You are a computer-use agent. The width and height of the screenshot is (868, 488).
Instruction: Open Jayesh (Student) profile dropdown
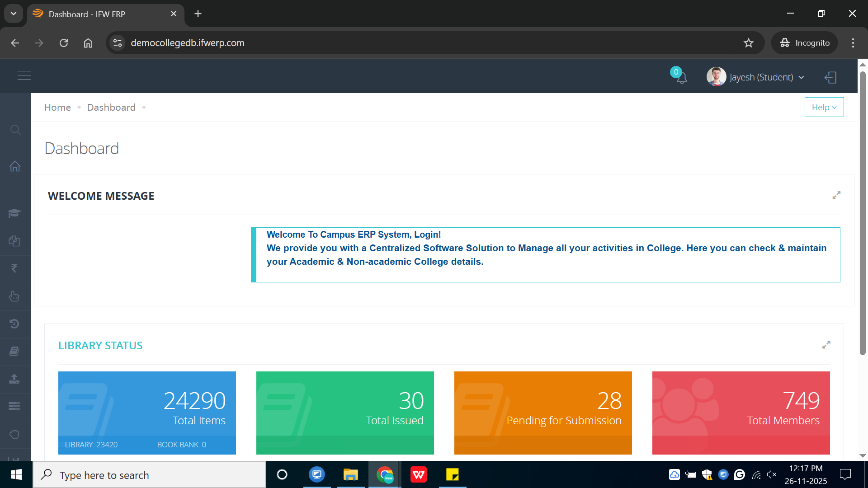(x=755, y=77)
